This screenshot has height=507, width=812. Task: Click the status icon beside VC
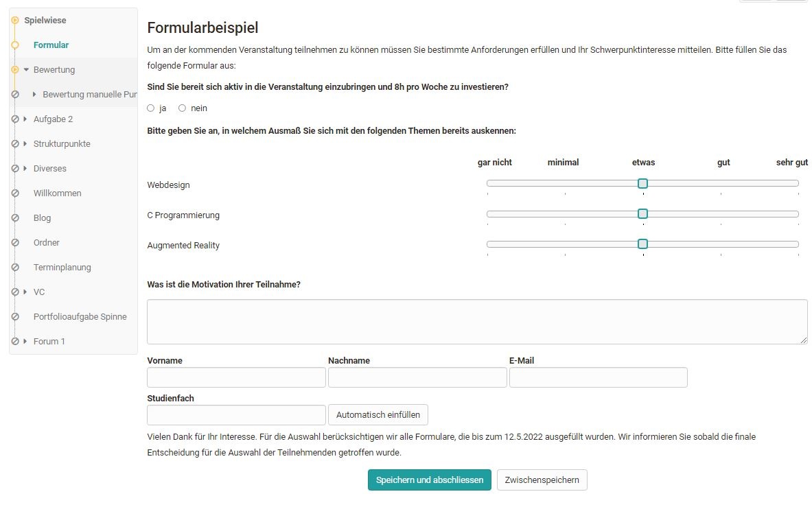click(x=16, y=292)
